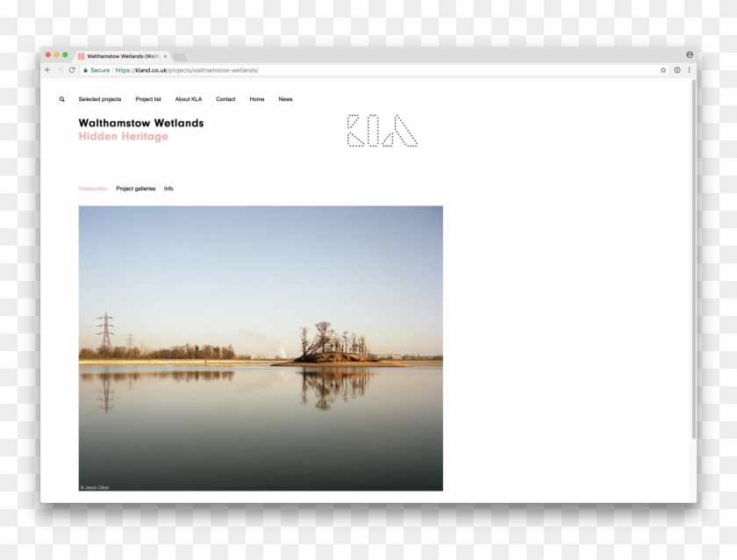Open the Selected projects menu item

pyautogui.click(x=100, y=99)
